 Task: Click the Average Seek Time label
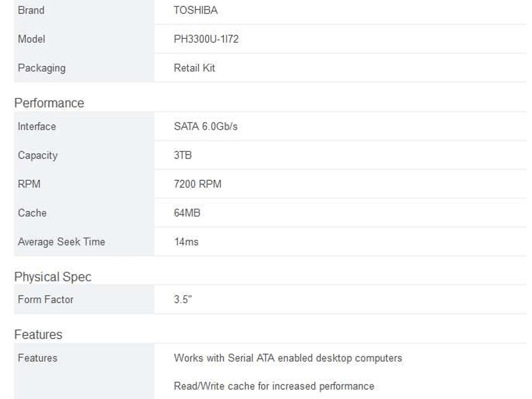click(x=61, y=242)
